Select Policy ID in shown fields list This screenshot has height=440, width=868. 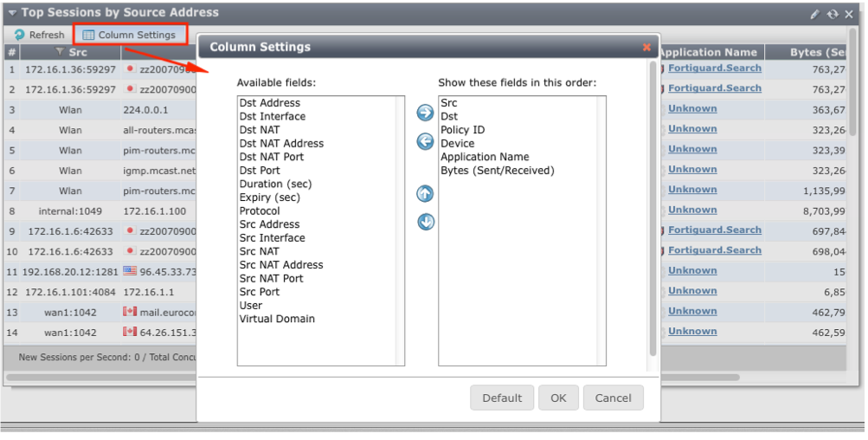pos(462,130)
